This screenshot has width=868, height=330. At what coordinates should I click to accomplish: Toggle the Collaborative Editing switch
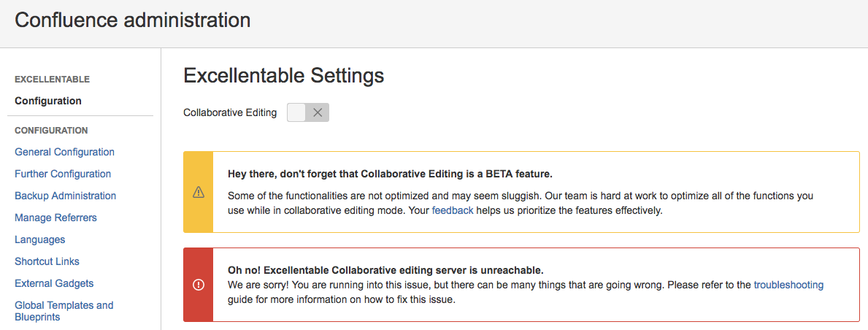click(308, 112)
